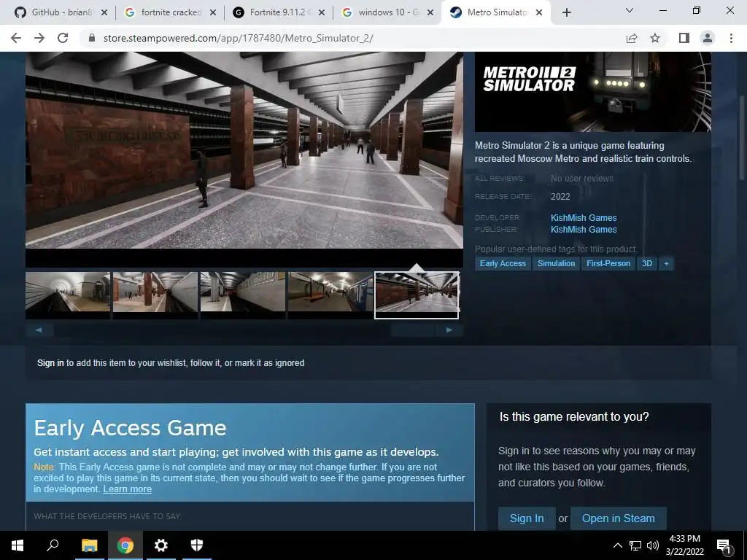Open the Chrome three-dot menu
Image resolution: width=747 pixels, height=560 pixels.
pos(731,38)
